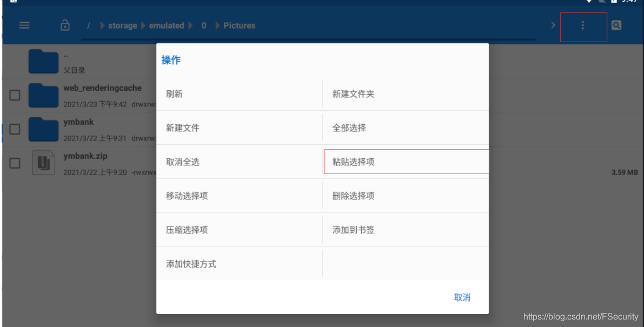
Task: Click the right chevron beside overflow menu
Action: tap(553, 25)
